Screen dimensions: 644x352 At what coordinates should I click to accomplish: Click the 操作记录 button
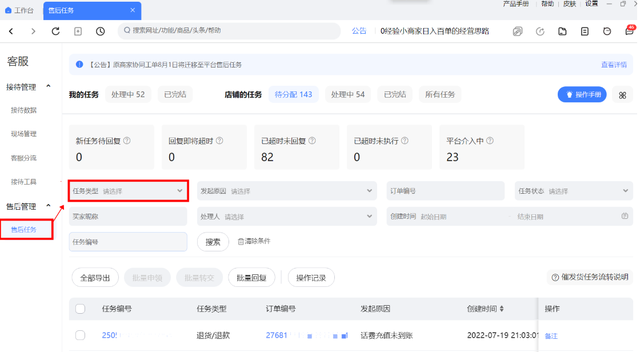click(x=311, y=278)
